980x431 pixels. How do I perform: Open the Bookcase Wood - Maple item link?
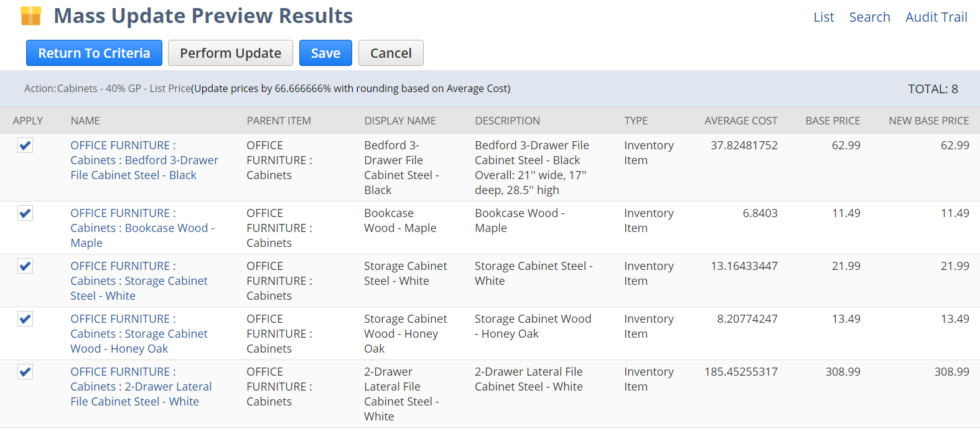click(142, 228)
